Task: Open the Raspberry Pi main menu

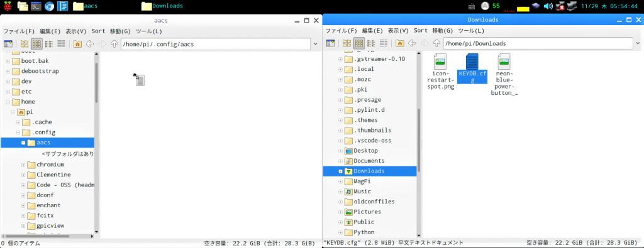Action: point(8,6)
